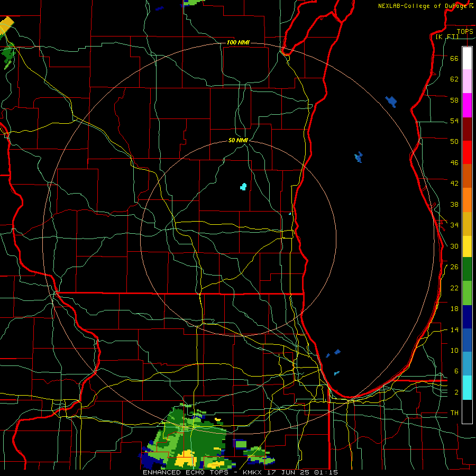Select the magenta legend color block
Screen dimensions: 476x476
coord(467,105)
